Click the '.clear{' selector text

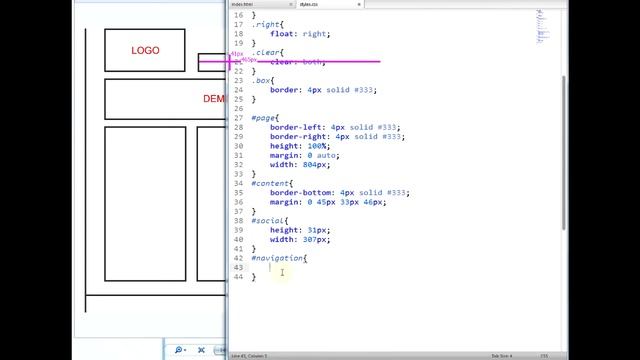[268, 52]
